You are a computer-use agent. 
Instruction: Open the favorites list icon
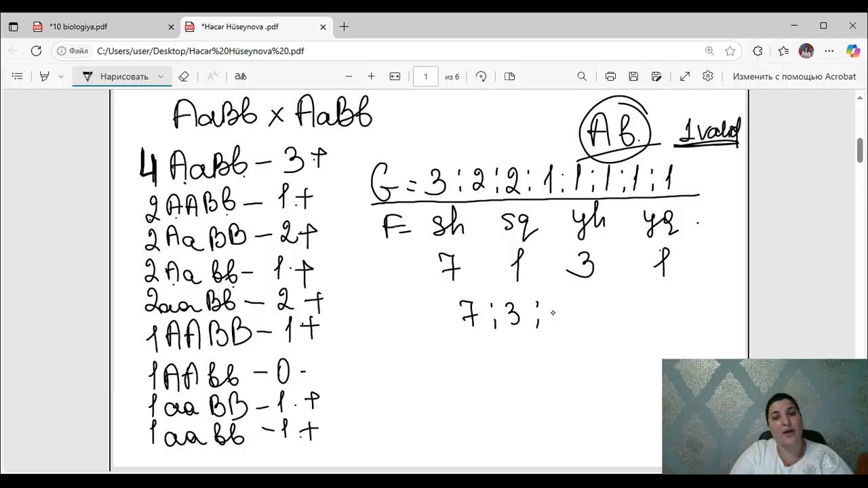783,51
